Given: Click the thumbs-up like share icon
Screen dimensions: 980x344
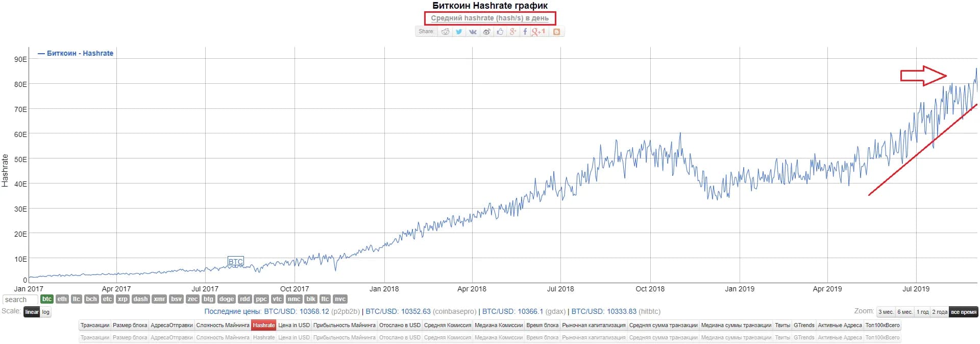Looking at the screenshot, I should click(500, 32).
